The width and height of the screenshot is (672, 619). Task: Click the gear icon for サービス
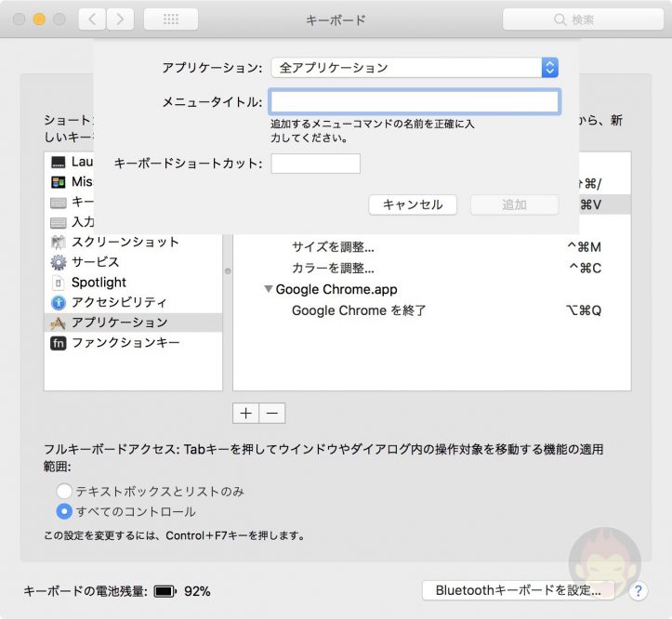59,262
